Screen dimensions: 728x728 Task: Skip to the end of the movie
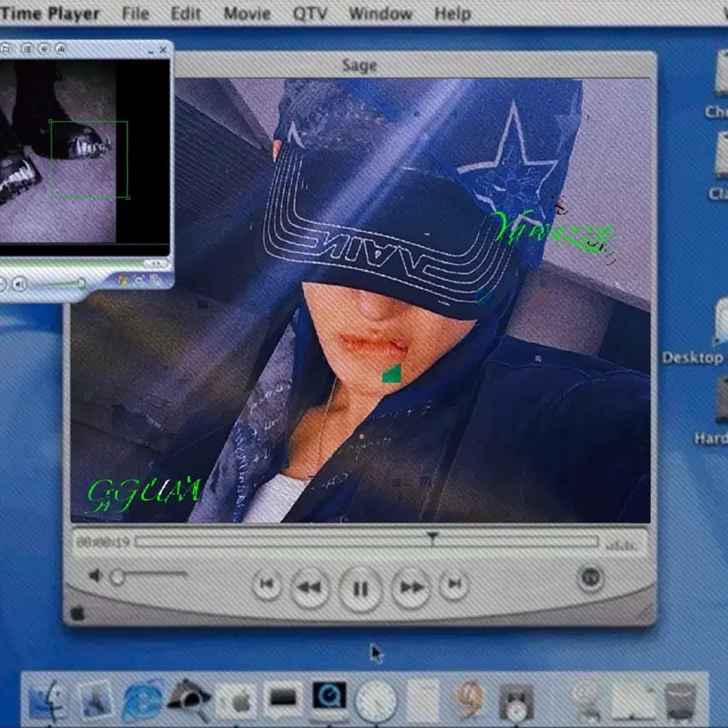(454, 584)
